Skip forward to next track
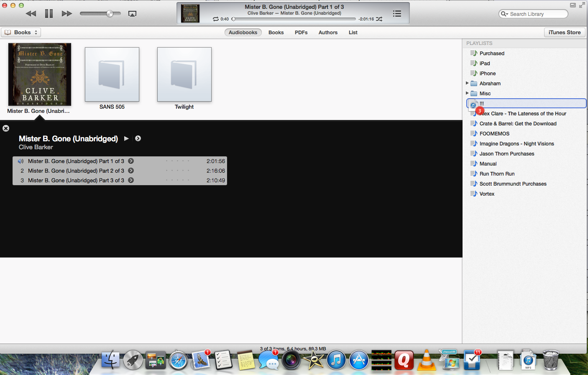Screen dimensions: 588x375 67,14
